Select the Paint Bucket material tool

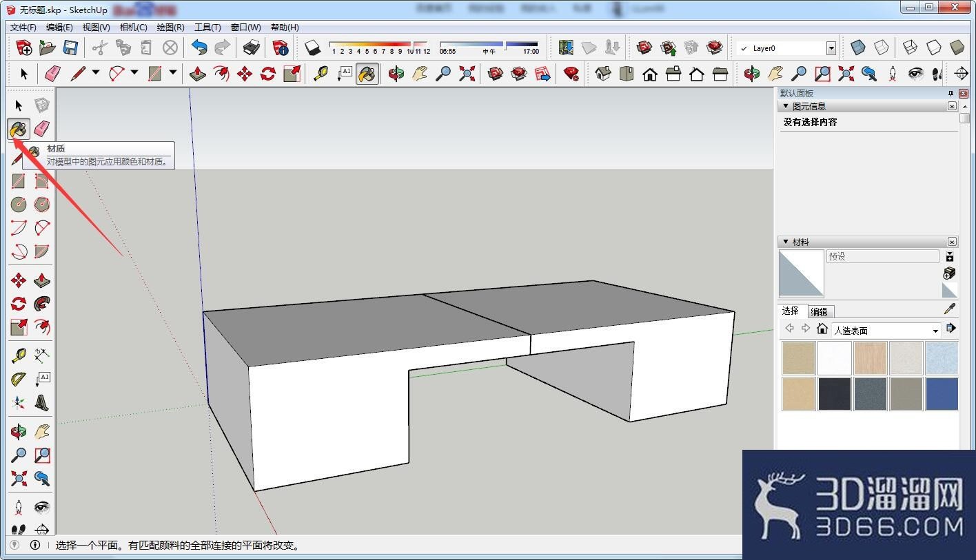tap(19, 129)
